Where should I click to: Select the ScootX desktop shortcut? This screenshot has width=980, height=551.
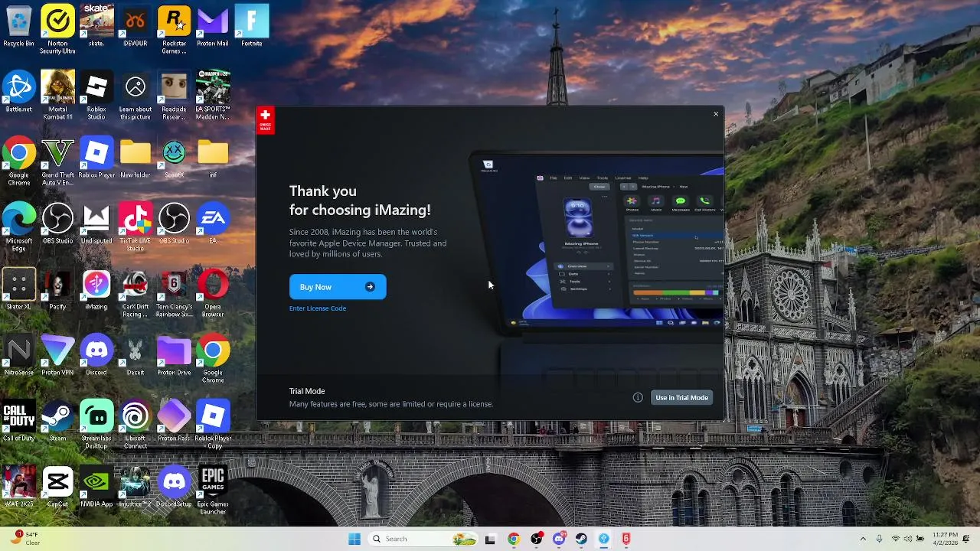pyautogui.click(x=174, y=158)
